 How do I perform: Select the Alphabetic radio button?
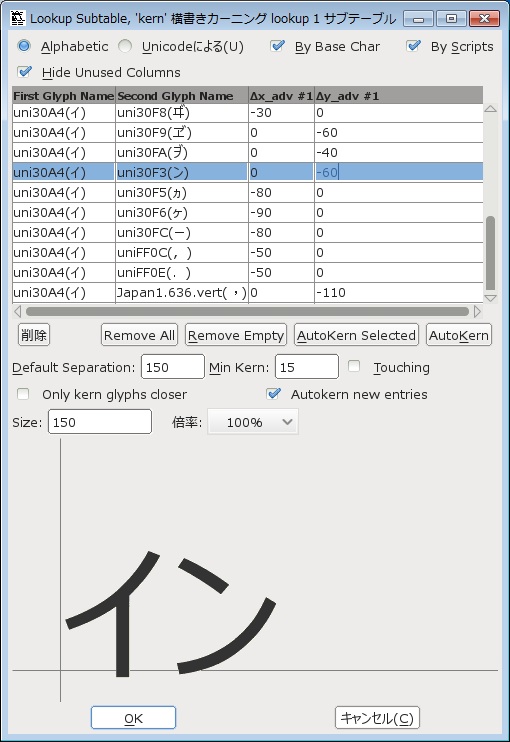coord(24,46)
